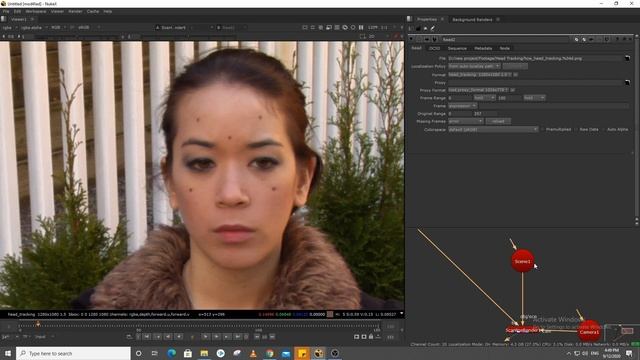Open the Proxy Format dropdown arrow
Screen dimensions: 640x360
pyautogui.click(x=513, y=90)
